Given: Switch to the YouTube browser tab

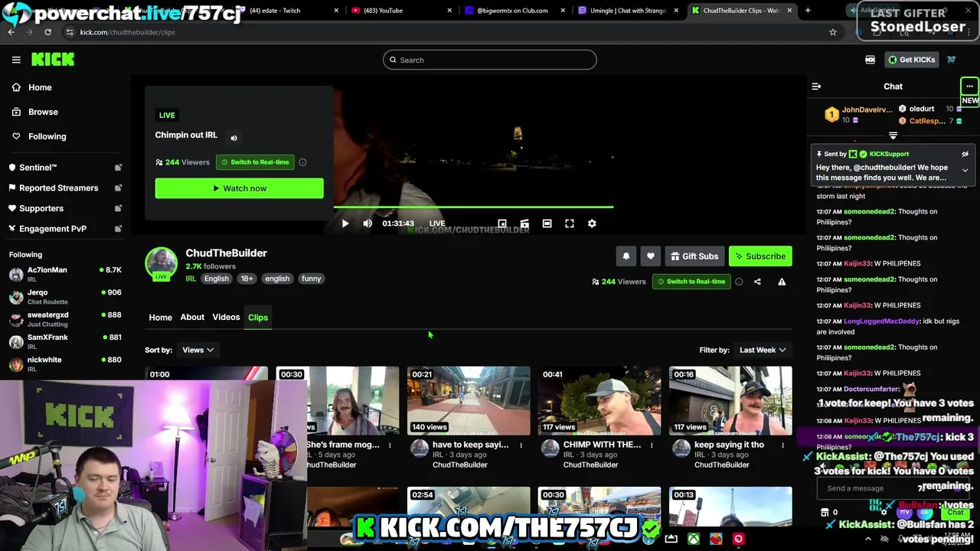Looking at the screenshot, I should tap(400, 11).
